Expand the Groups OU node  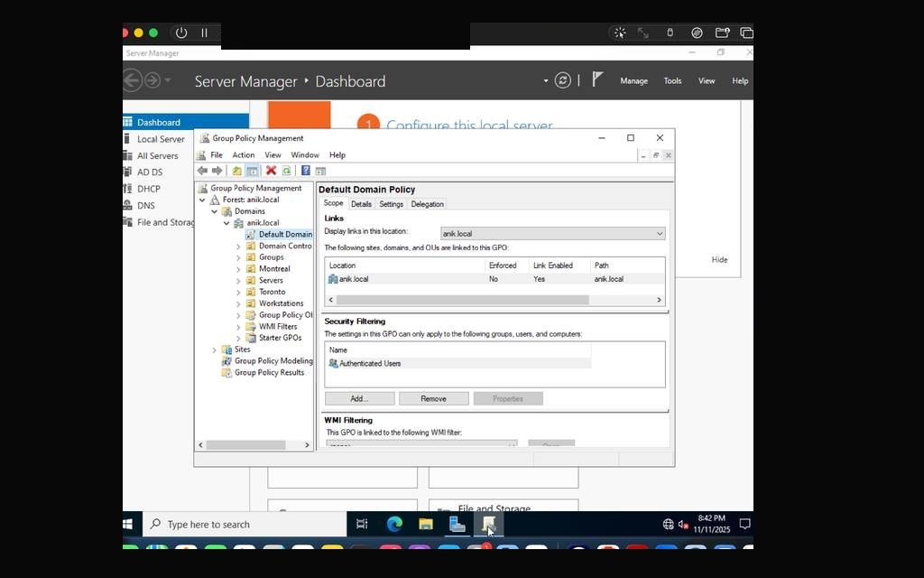tap(238, 257)
